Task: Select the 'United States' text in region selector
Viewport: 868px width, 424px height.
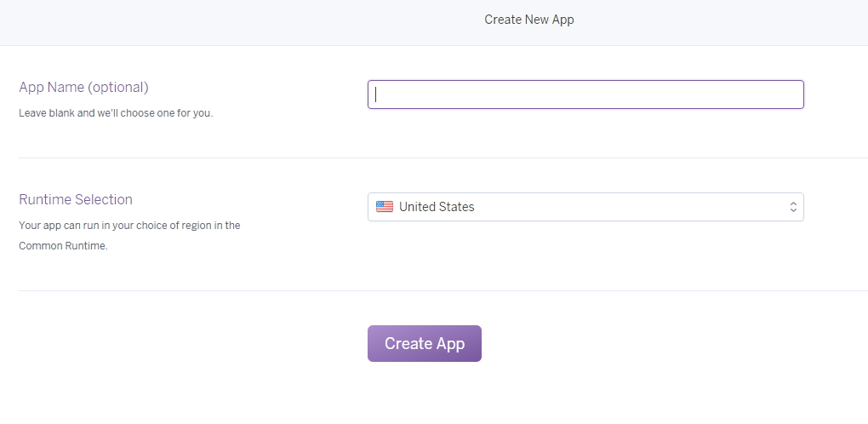Action: 437,207
